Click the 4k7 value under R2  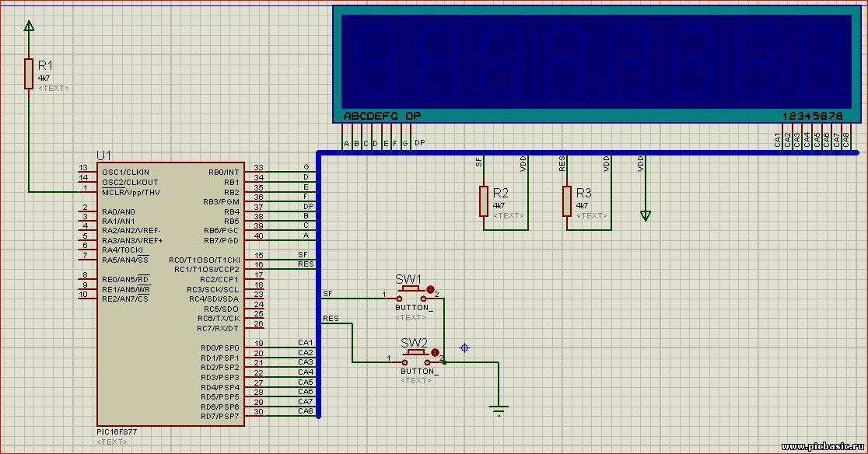click(x=499, y=206)
